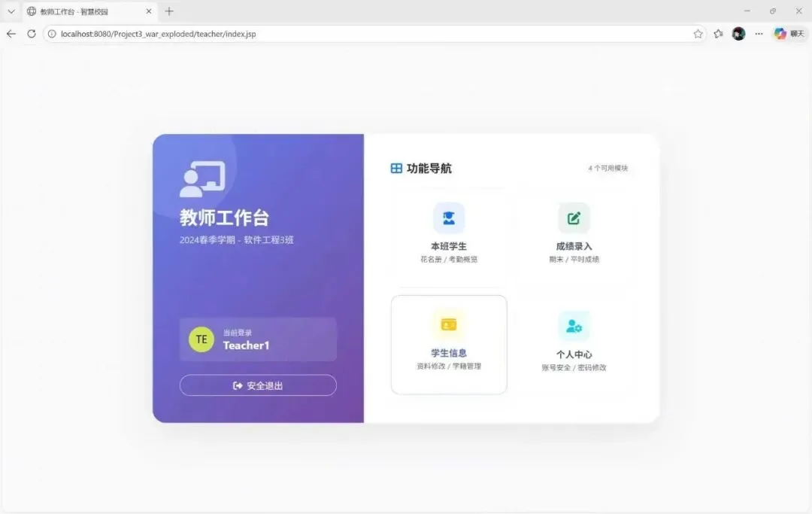Click the 安全退出 logout button
The width and height of the screenshot is (812, 514).
[x=258, y=385]
